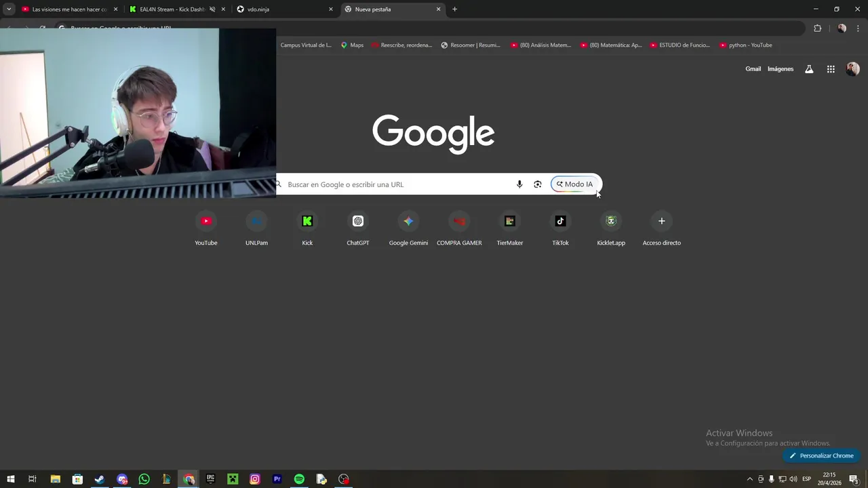Add a new shortcut with Acceso directo
868x488 pixels.
pyautogui.click(x=662, y=229)
